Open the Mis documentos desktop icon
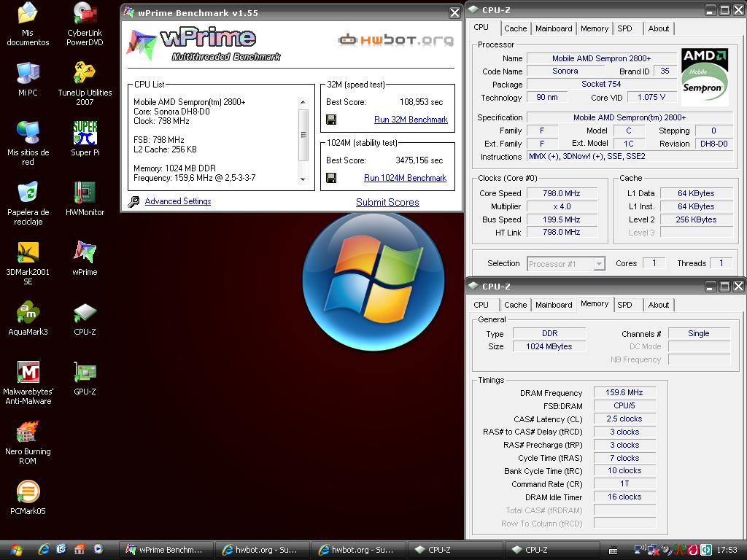 click(28, 24)
